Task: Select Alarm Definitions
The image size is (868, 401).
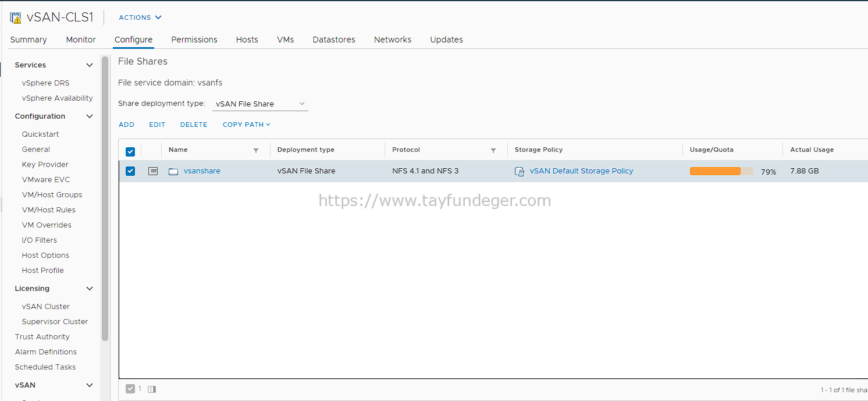Action: [45, 352]
